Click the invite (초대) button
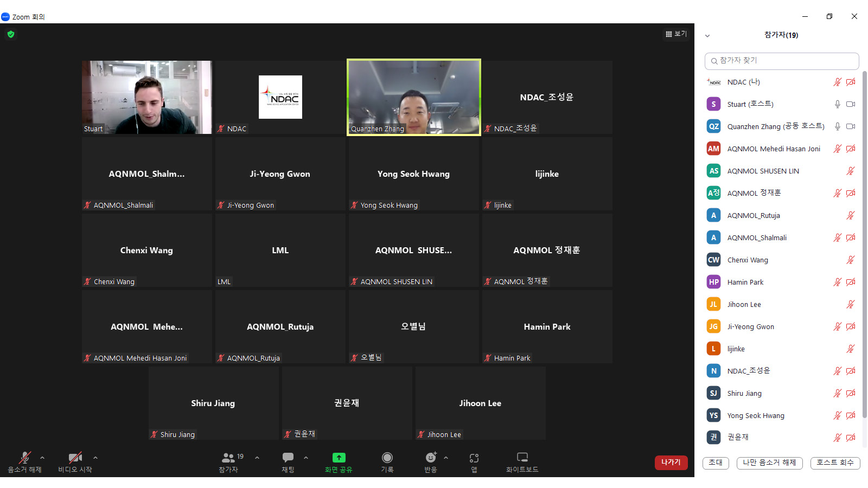Screen dimensions: 868x488 pyautogui.click(x=716, y=463)
